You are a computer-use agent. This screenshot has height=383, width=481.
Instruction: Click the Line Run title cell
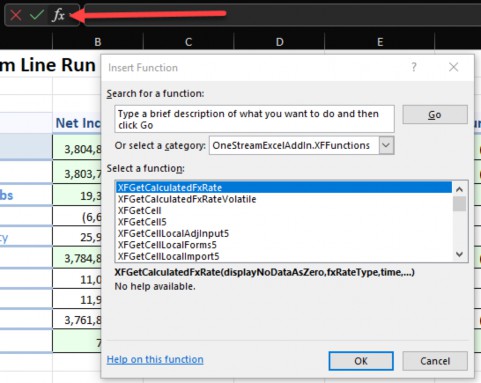tap(48, 65)
